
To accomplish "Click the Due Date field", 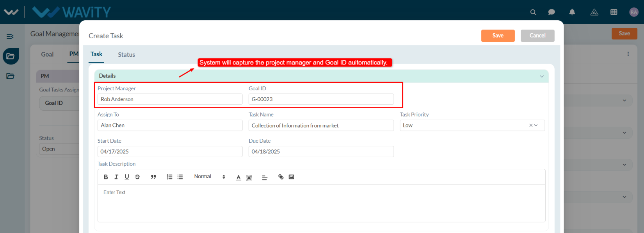I will pyautogui.click(x=321, y=151).
